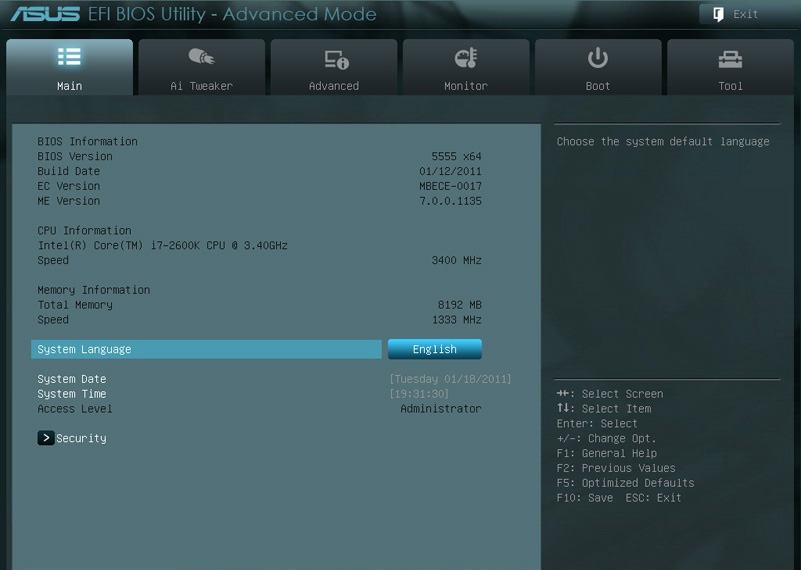The image size is (801, 570).
Task: Click the Tool tab icon
Action: coord(730,59)
